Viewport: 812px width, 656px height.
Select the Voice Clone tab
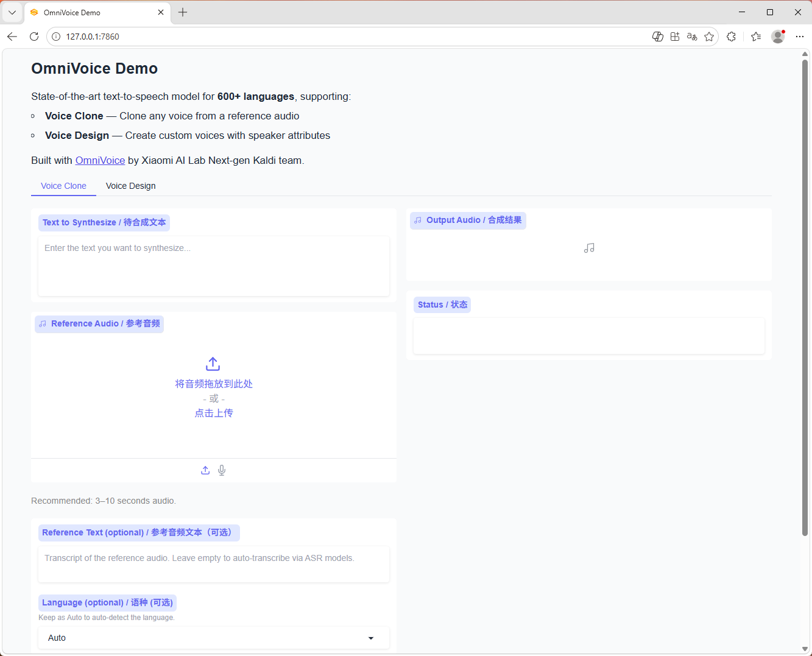pyautogui.click(x=63, y=186)
